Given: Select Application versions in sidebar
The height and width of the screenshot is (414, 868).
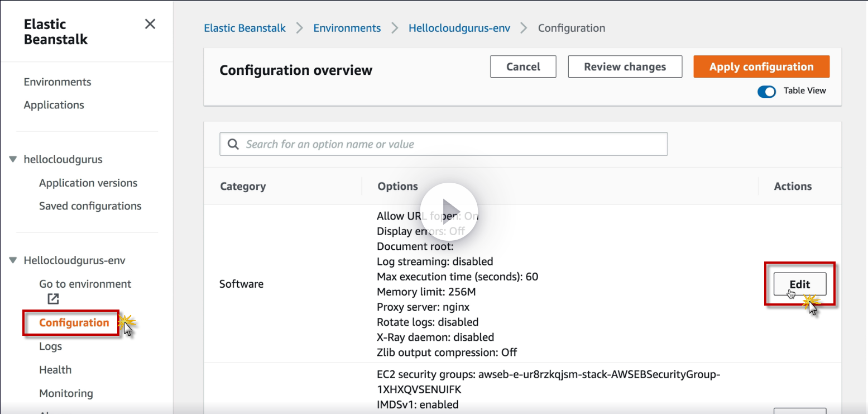Looking at the screenshot, I should point(88,183).
